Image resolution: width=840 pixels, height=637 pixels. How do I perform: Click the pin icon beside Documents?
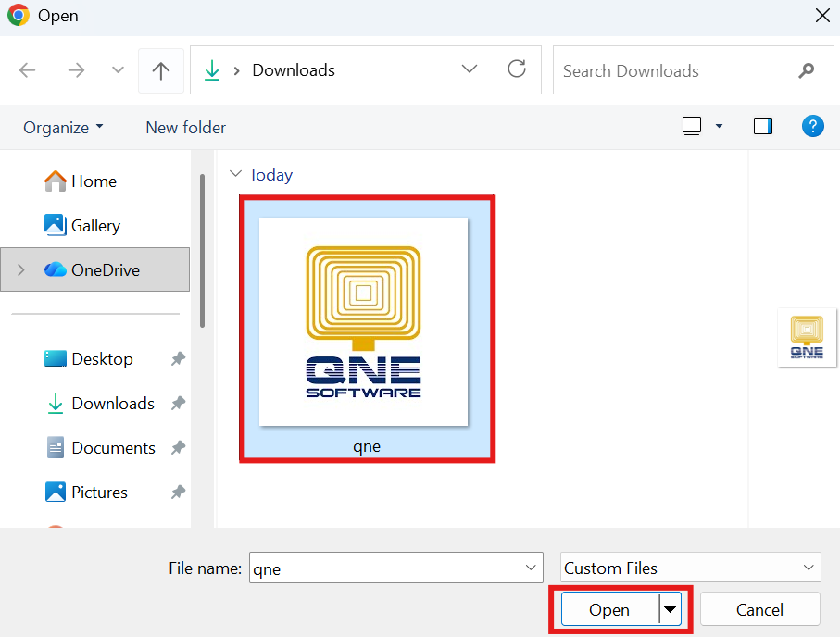pyautogui.click(x=178, y=447)
